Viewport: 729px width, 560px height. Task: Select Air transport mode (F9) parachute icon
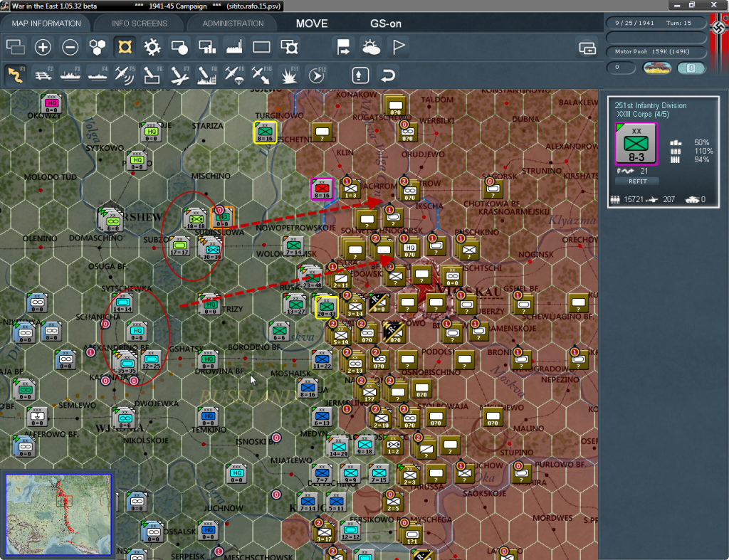[x=234, y=75]
